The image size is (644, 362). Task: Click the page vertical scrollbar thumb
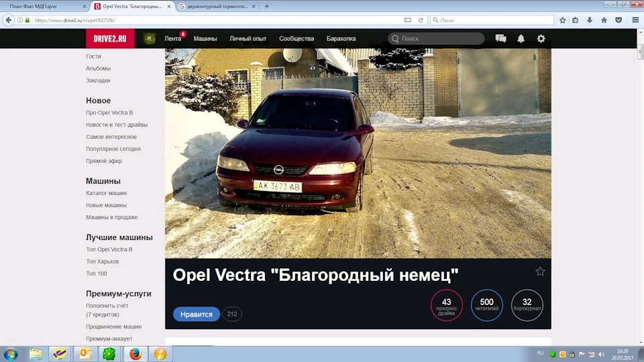pyautogui.click(x=640, y=54)
